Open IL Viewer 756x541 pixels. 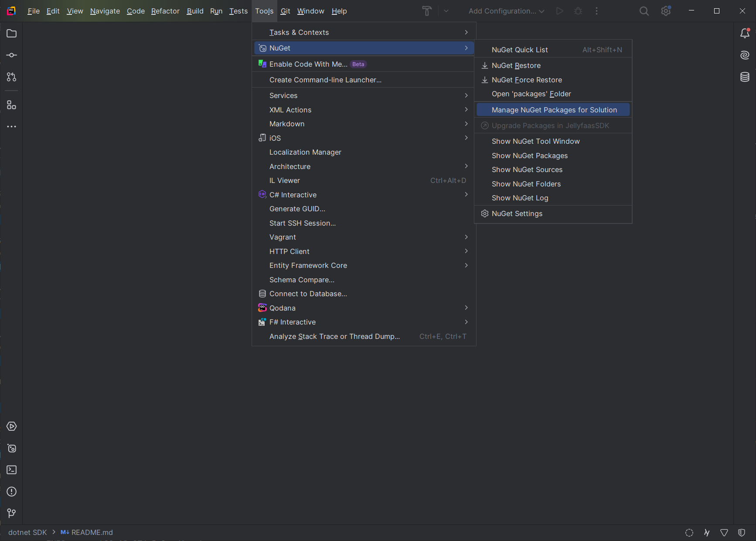click(364, 180)
